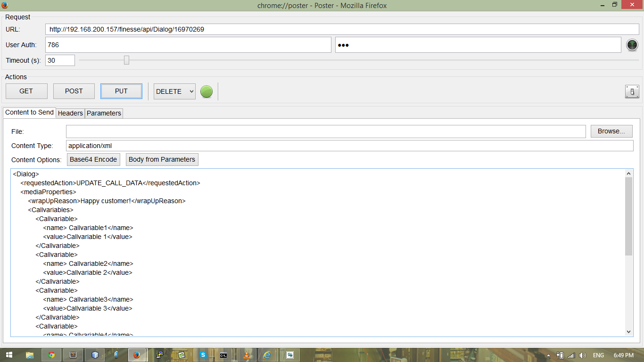Click the green submit request circle button
Viewport: 644px width, 362px height.
click(x=206, y=91)
